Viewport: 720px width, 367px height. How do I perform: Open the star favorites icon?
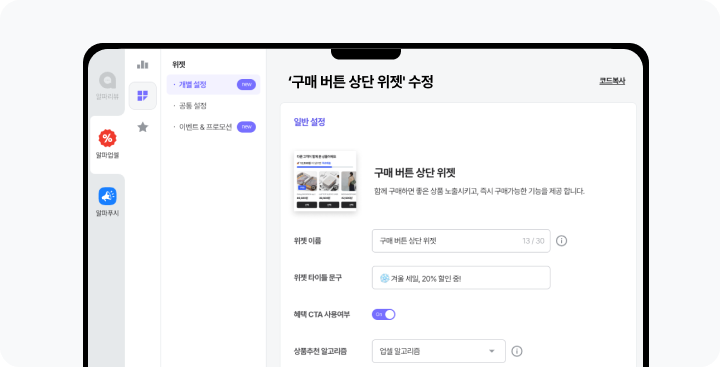[x=143, y=127]
